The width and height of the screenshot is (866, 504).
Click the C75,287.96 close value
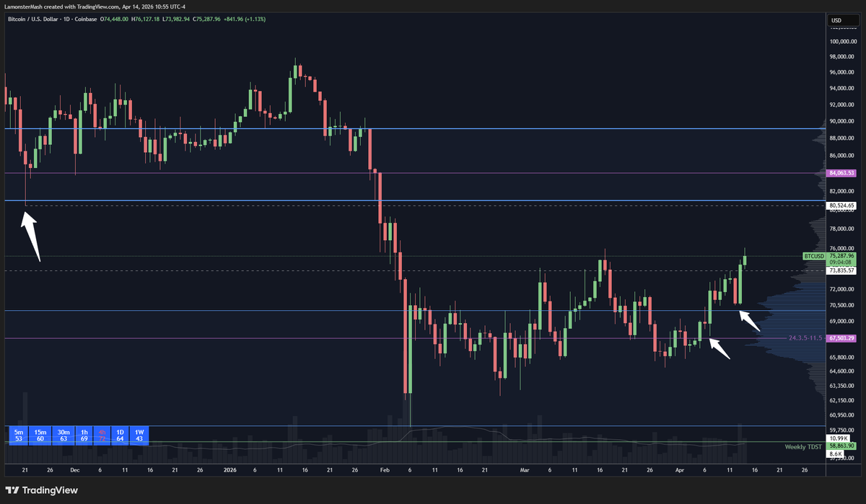(x=208, y=19)
